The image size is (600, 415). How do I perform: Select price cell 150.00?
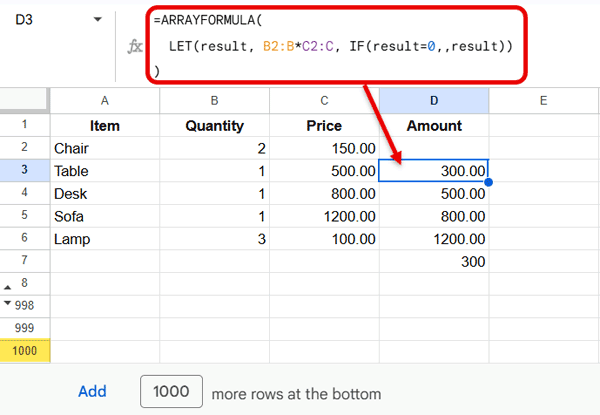[x=324, y=148]
